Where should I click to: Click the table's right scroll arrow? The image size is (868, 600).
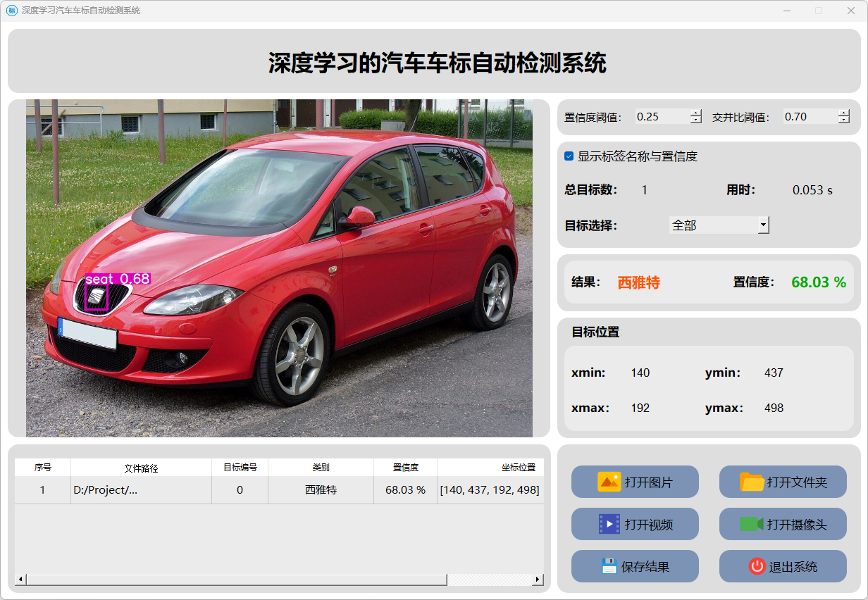[x=537, y=579]
